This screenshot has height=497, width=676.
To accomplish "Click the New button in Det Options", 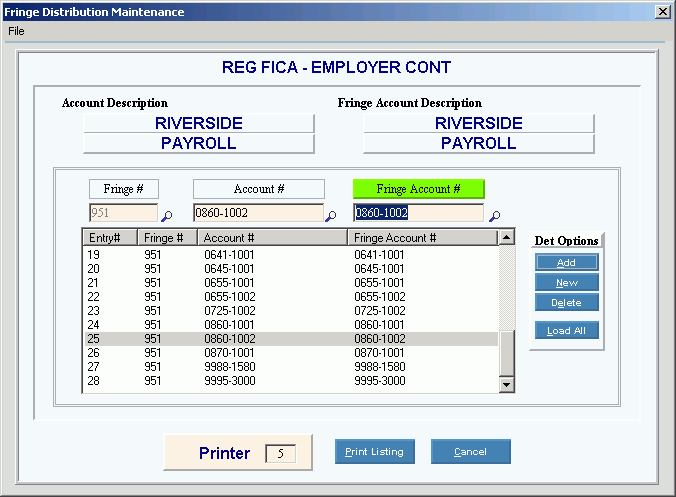I will click(566, 282).
